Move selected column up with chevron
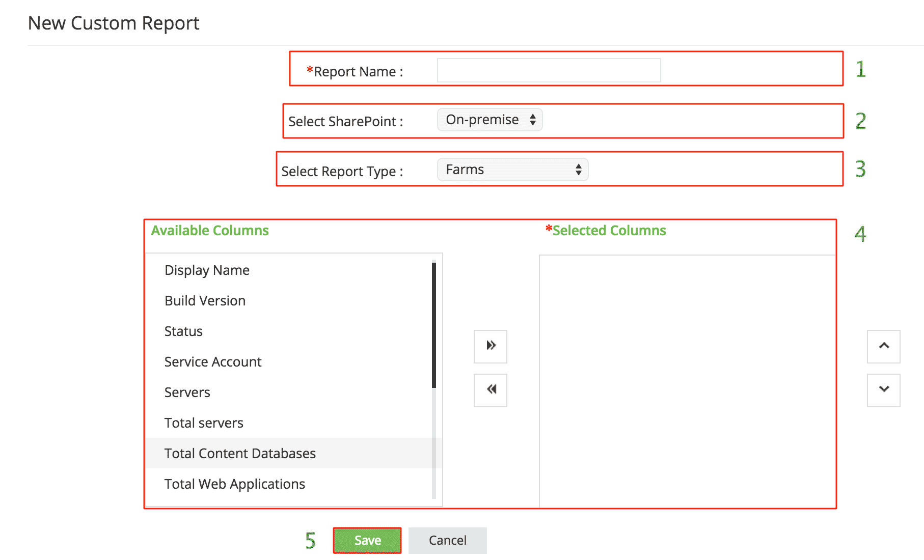Image resolution: width=924 pixels, height=560 pixels. click(x=883, y=346)
